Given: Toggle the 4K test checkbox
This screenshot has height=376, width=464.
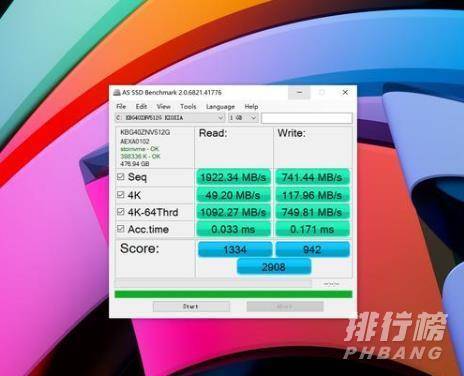Looking at the screenshot, I should click(121, 194).
